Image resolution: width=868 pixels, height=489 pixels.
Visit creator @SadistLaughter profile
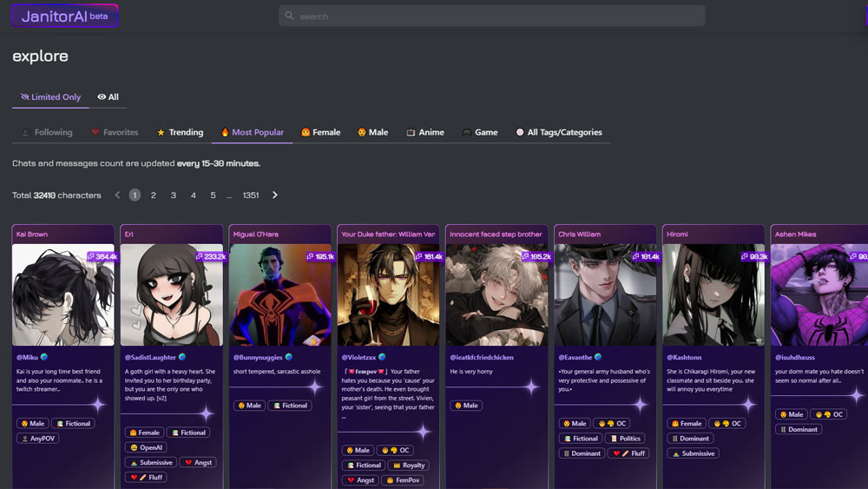pos(150,357)
